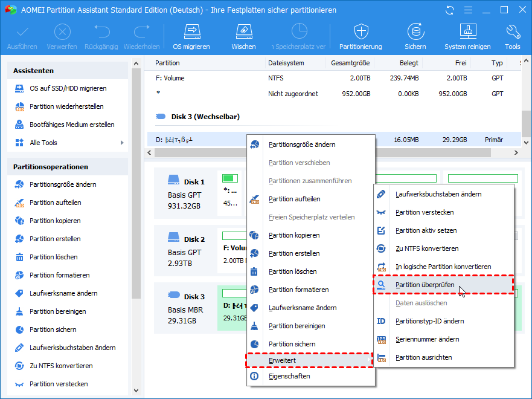The height and width of the screenshot is (399, 532).
Task: Expand the Erweitert submenu arrow
Action: click(369, 360)
